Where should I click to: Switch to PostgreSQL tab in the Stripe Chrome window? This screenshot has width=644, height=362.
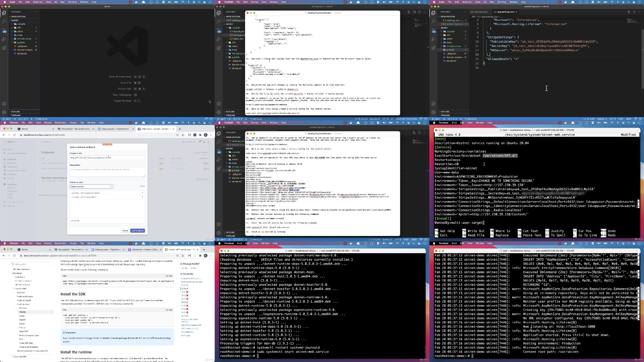(x=75, y=129)
